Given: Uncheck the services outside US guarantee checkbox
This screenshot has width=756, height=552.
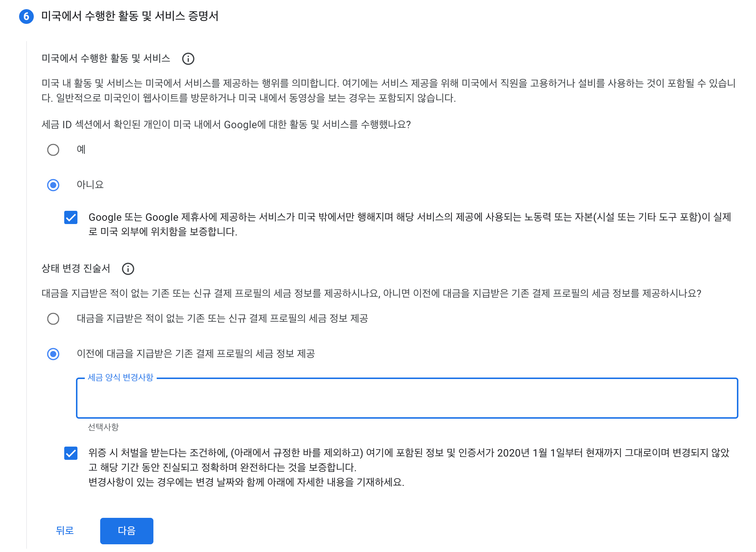Looking at the screenshot, I should tap(71, 218).
